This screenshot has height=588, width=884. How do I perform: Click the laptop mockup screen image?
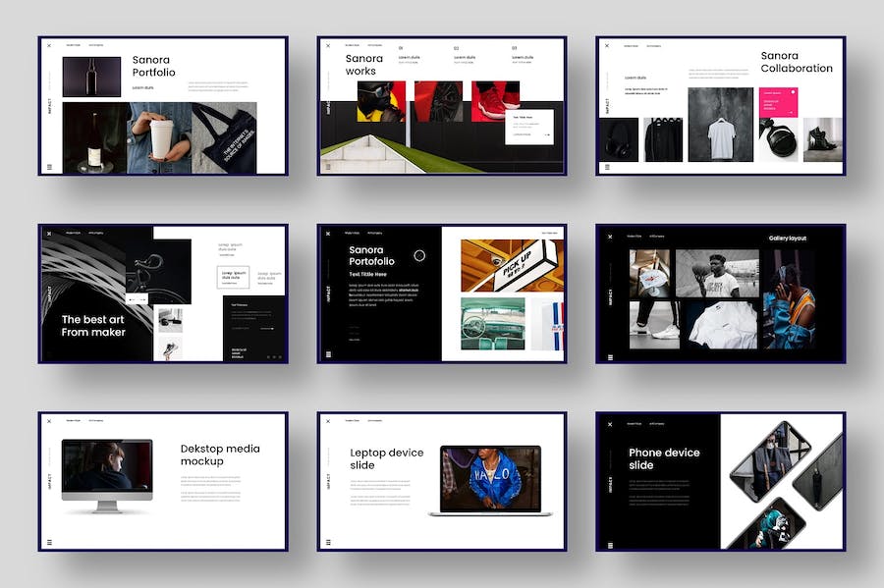click(490, 477)
